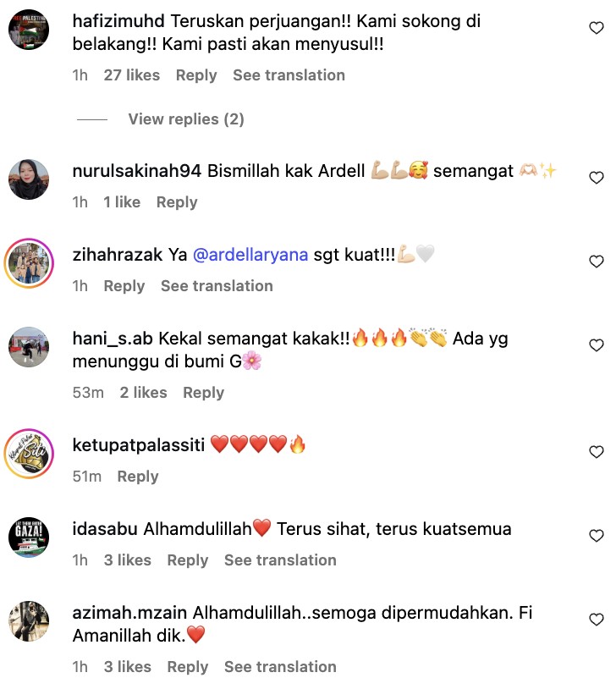Like hani_s.ab's comment using the heart
Screen dimensions: 616x689
(x=596, y=345)
